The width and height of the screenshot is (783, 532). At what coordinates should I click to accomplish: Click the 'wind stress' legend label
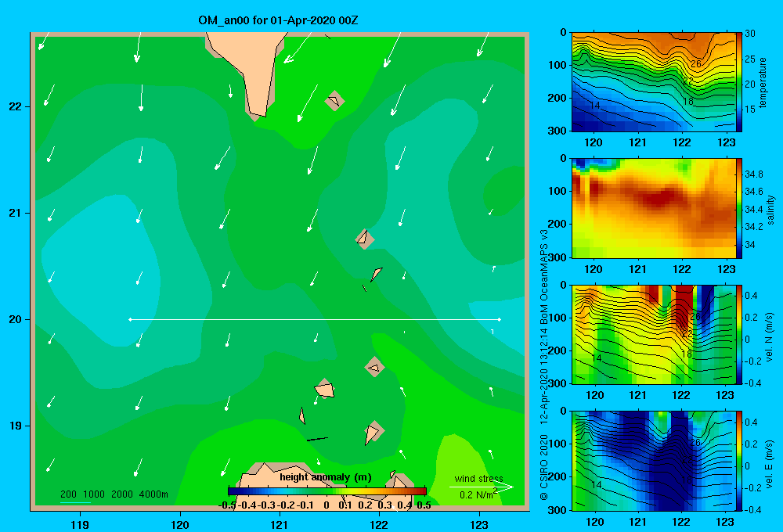(x=479, y=479)
